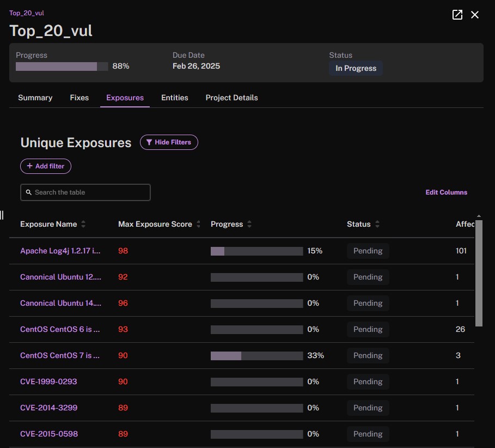Image resolution: width=495 pixels, height=448 pixels.
Task: Click the Top_20_vul breadcrumb link
Action: pyautogui.click(x=27, y=13)
